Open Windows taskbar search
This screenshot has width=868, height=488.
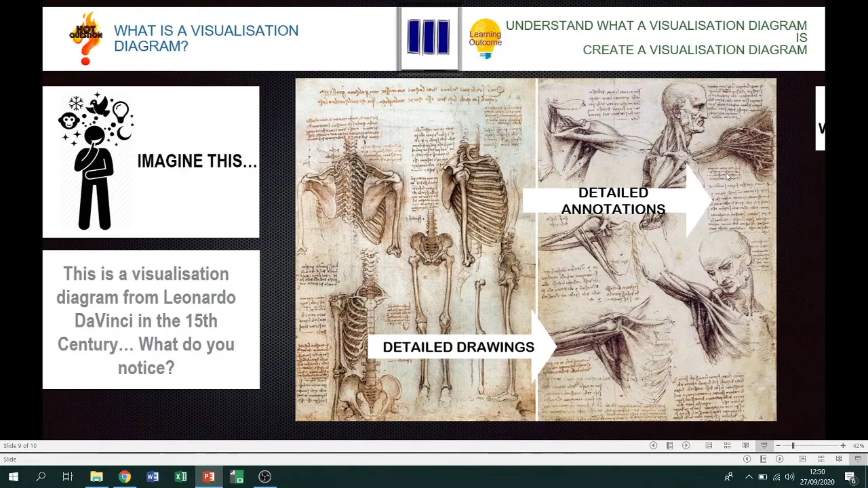(41, 477)
